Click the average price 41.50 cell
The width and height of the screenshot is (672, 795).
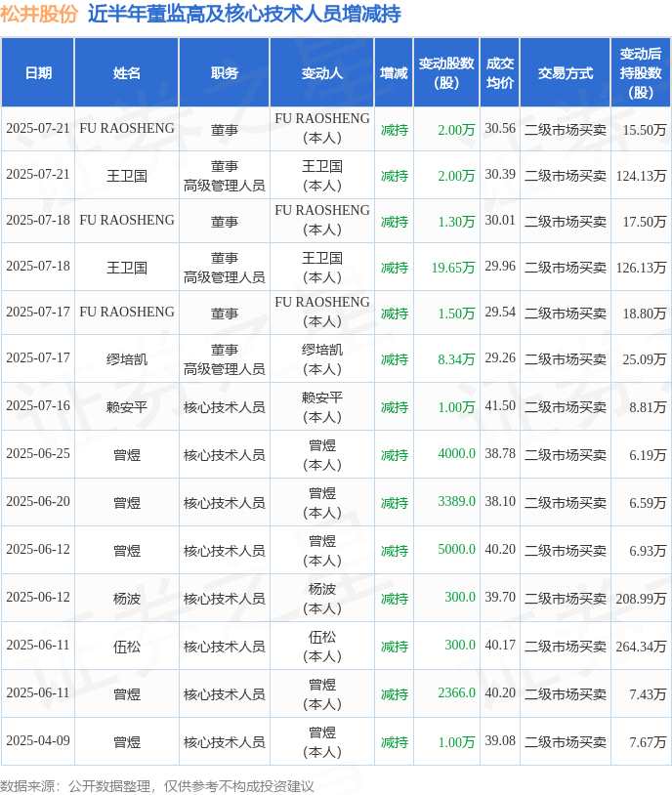click(500, 405)
